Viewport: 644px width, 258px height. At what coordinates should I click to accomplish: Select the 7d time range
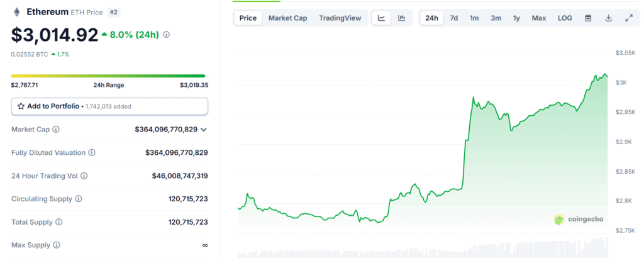(x=453, y=18)
